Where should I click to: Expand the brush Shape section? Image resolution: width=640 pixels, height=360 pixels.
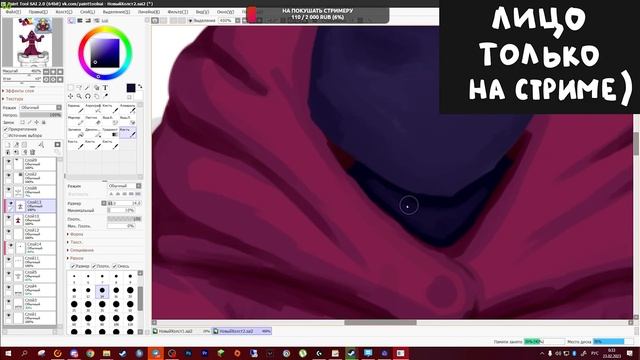point(76,234)
